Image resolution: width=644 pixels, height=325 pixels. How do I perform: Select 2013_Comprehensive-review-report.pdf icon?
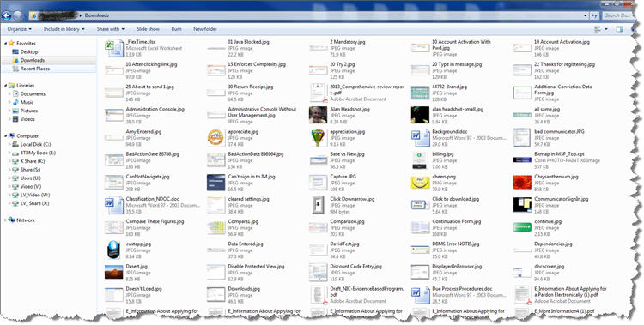[x=318, y=93]
